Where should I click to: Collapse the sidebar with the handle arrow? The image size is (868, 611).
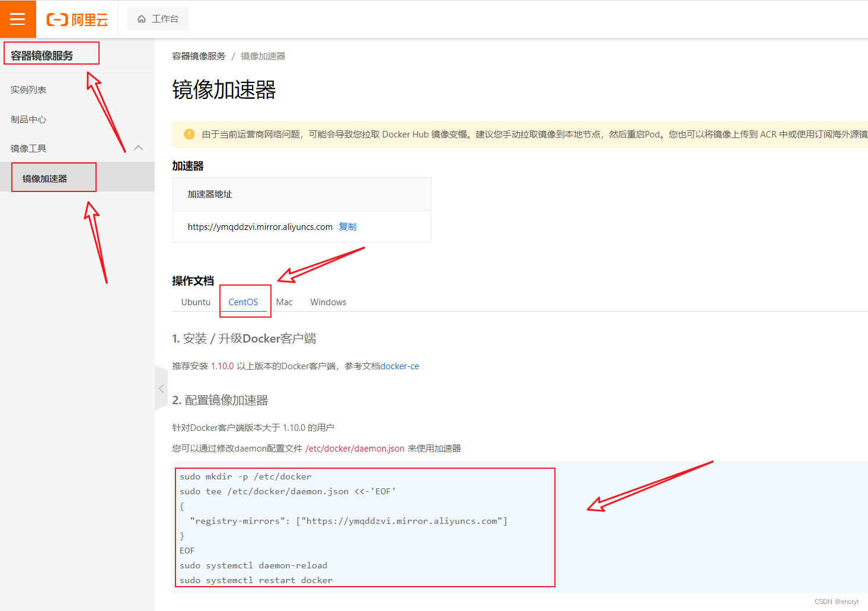pos(161,388)
